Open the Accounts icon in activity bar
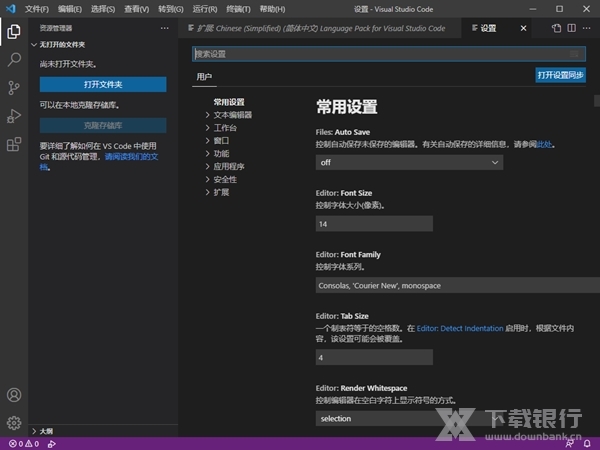 [x=14, y=395]
